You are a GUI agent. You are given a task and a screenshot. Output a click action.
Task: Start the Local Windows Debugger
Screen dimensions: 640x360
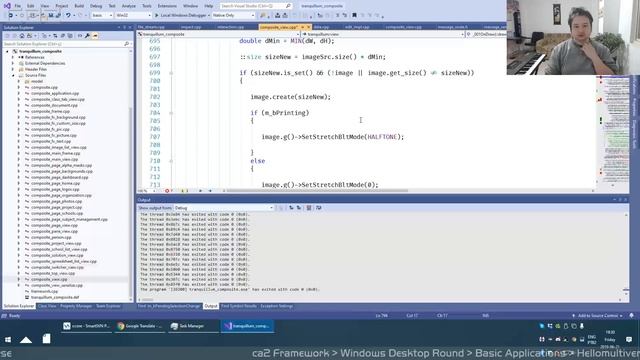[x=182, y=15]
